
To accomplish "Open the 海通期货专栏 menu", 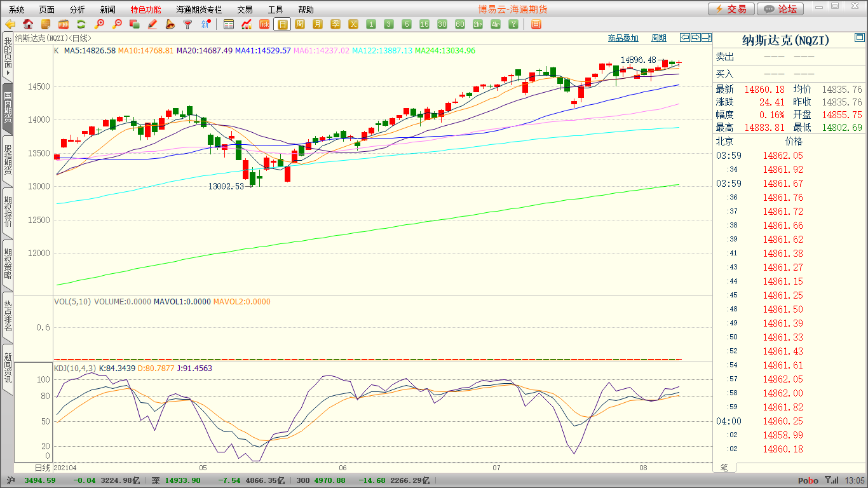I will pos(199,10).
